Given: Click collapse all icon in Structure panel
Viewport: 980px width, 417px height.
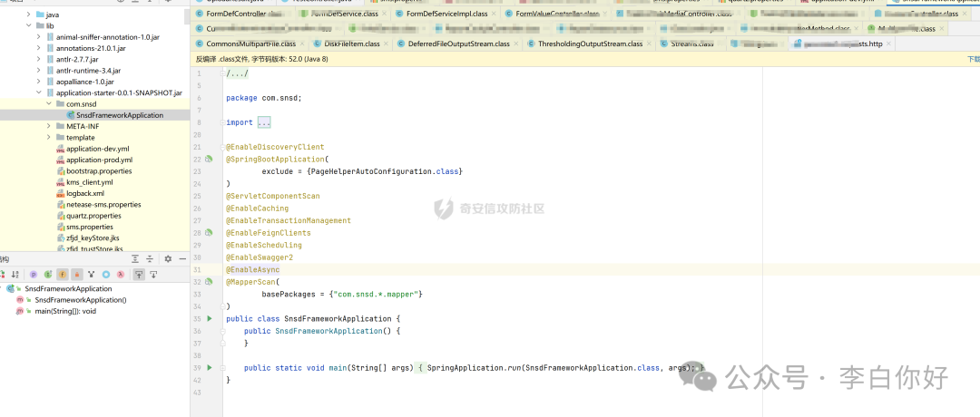Looking at the screenshot, I should [153, 274].
